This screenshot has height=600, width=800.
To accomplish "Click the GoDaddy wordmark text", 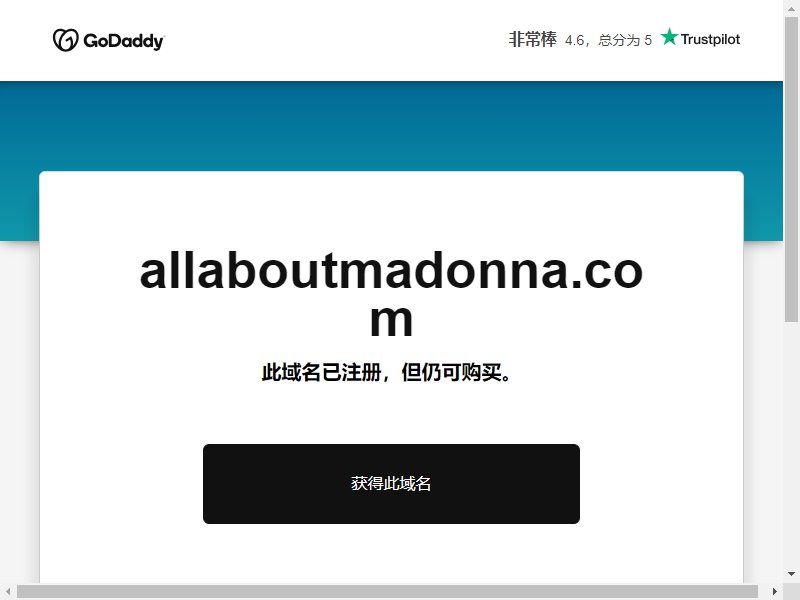I will (123, 41).
